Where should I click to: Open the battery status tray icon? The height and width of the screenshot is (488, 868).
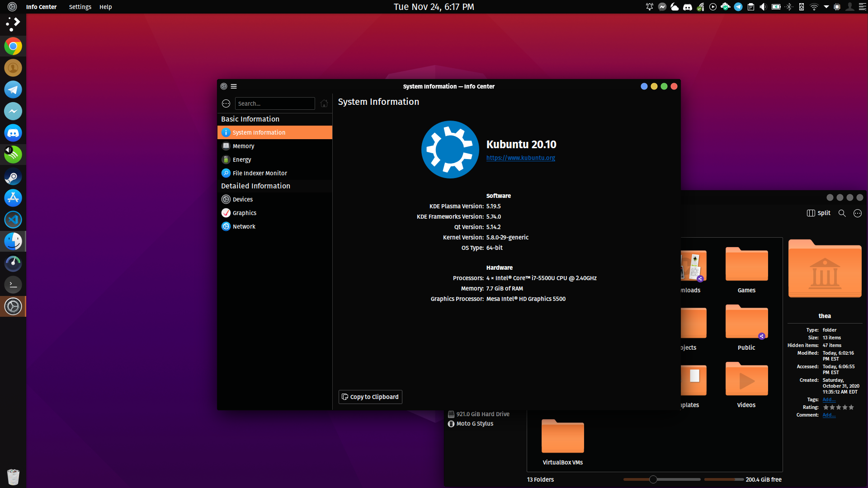(x=776, y=7)
